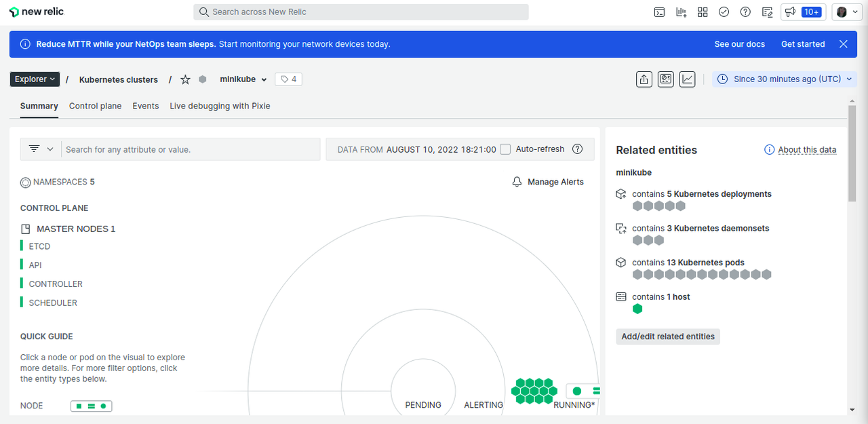This screenshot has width=868, height=424.
Task: Open the Since 30 minutes ago time picker
Action: (785, 79)
